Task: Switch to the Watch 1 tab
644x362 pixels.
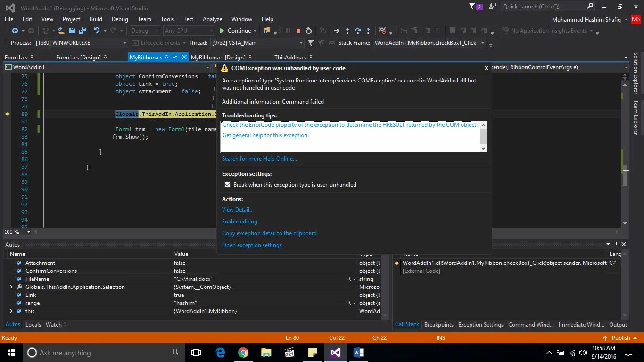Action: (x=56, y=325)
